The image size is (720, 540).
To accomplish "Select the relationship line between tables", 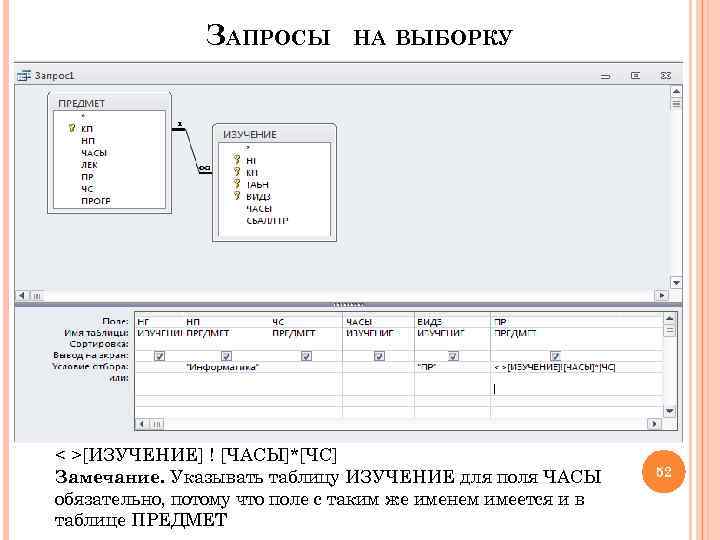I will click(192, 149).
